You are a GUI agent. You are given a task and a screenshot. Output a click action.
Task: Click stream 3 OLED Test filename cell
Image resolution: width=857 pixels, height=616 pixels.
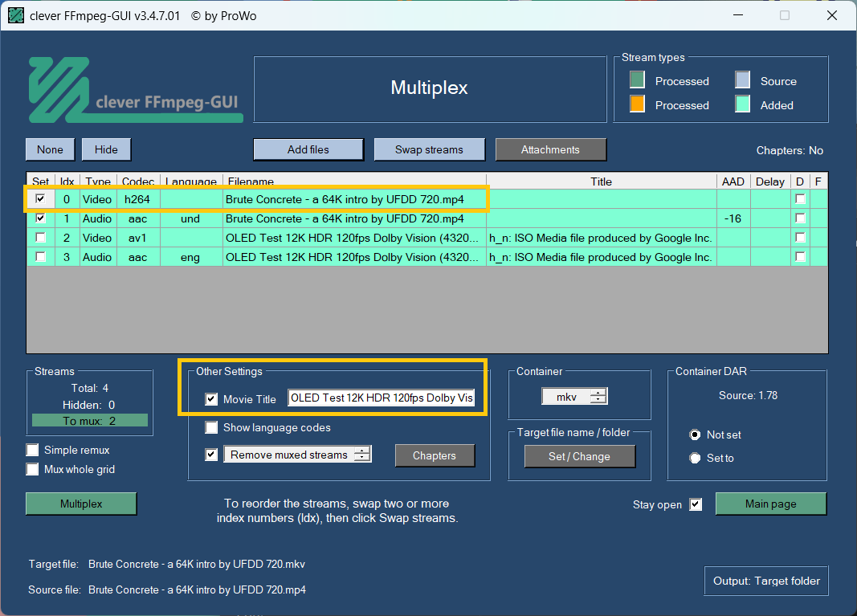[x=354, y=257]
